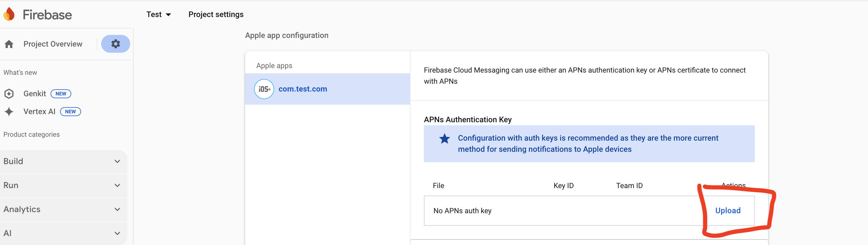Open Vertex AI from sidebar
The width and height of the screenshot is (868, 245).
(39, 111)
